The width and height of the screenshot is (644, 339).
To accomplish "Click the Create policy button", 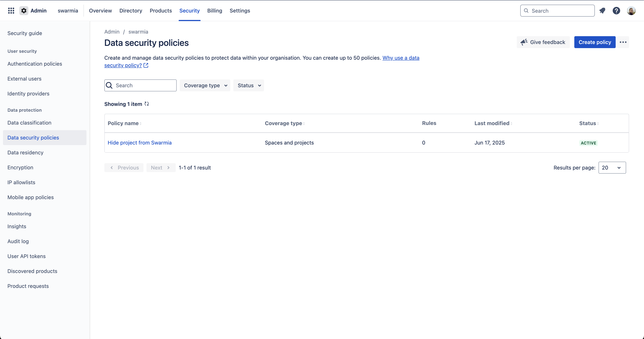I will (595, 42).
